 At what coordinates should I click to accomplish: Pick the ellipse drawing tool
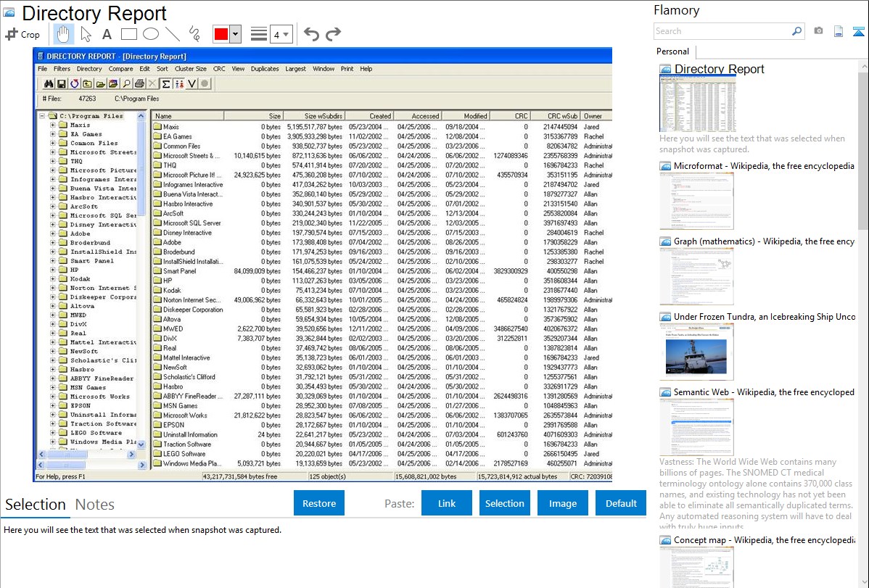pyautogui.click(x=151, y=34)
